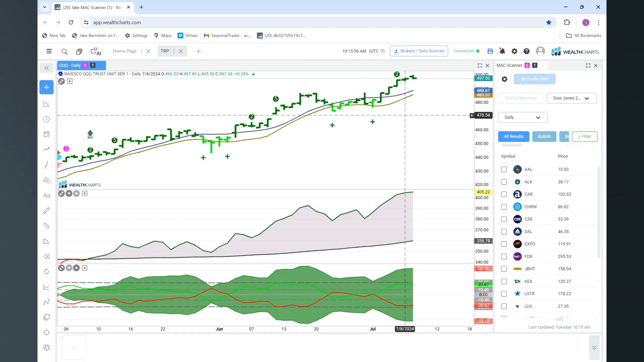Select the Bullish filter tab
The image size is (644, 362).
pyautogui.click(x=544, y=136)
